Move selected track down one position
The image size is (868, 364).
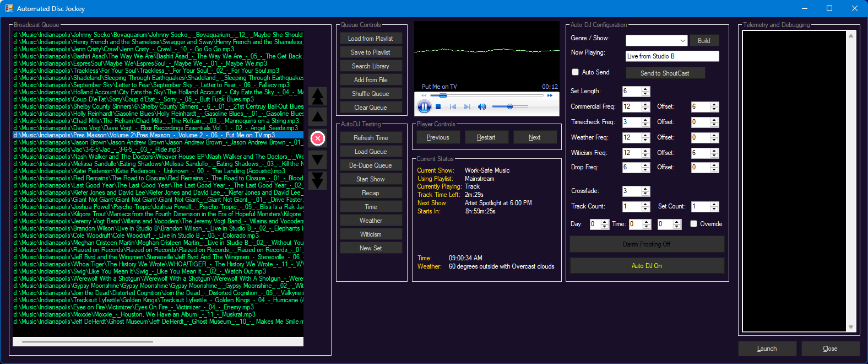click(x=318, y=160)
